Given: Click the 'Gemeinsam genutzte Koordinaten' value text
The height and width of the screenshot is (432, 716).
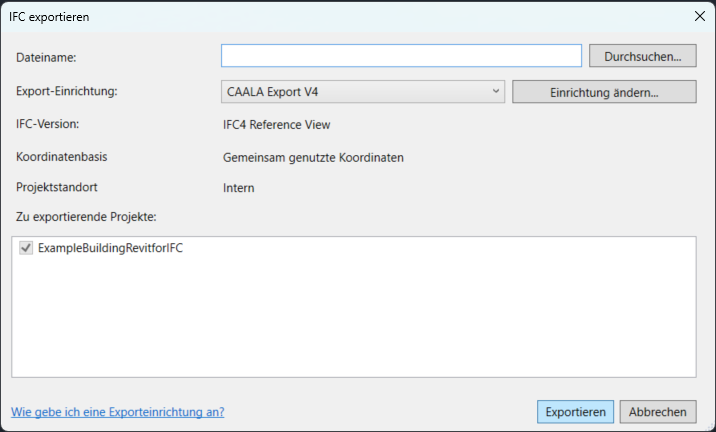Looking at the screenshot, I should click(x=313, y=157).
